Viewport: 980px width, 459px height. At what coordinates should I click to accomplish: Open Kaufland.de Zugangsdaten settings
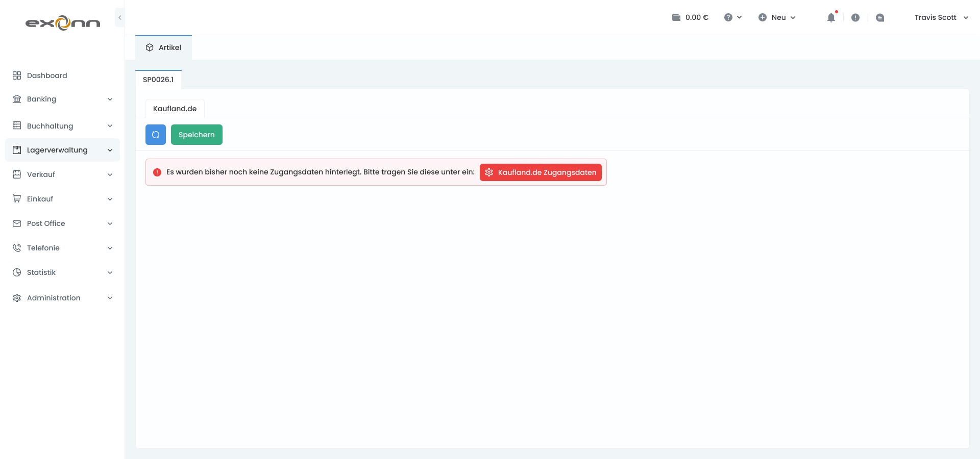(541, 172)
